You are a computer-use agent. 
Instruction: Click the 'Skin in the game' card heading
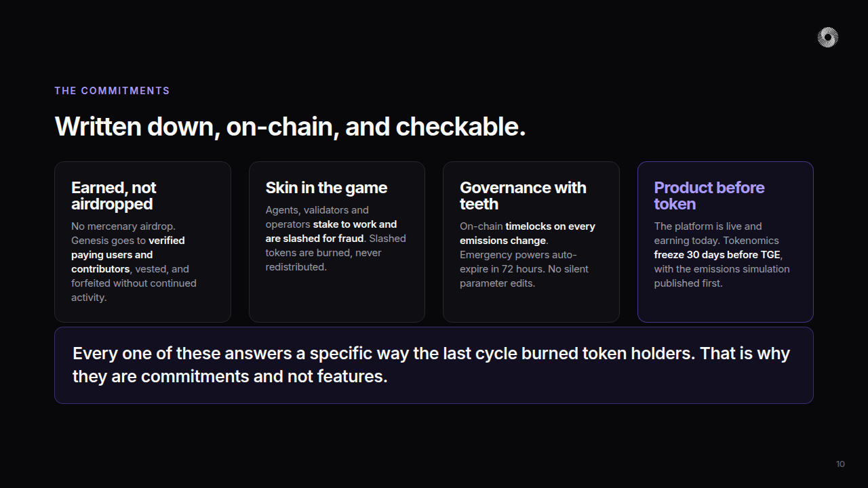pyautogui.click(x=326, y=188)
